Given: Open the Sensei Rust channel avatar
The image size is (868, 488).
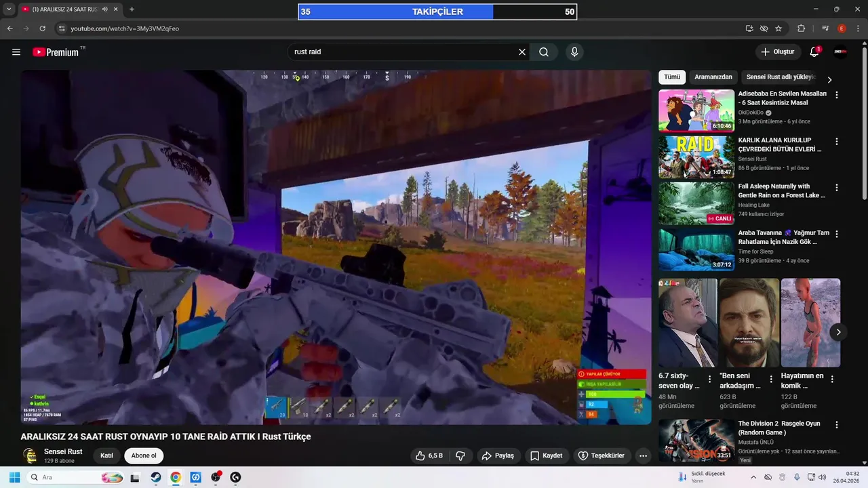Looking at the screenshot, I should pos(30,455).
